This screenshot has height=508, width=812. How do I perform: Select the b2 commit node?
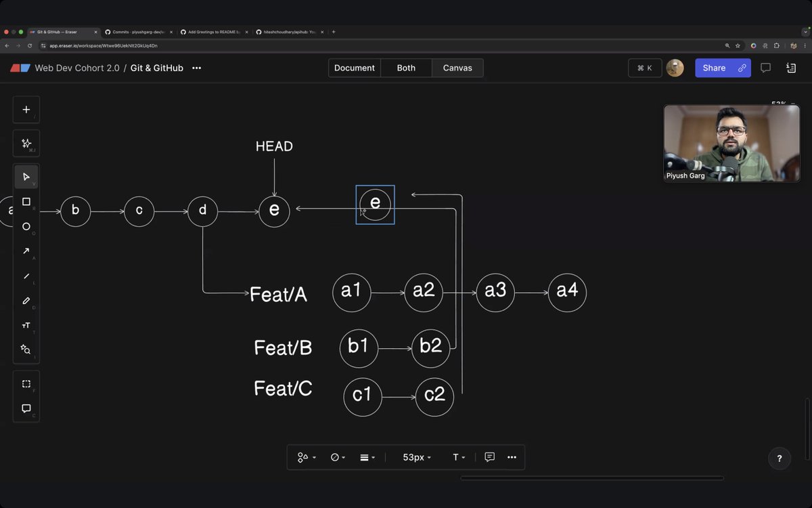tap(431, 348)
